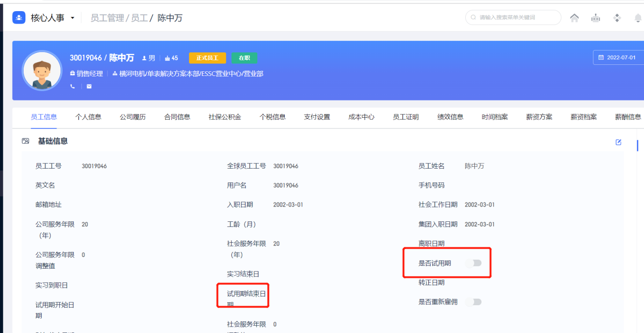Click the 员工管理 breadcrumb link

click(107, 18)
